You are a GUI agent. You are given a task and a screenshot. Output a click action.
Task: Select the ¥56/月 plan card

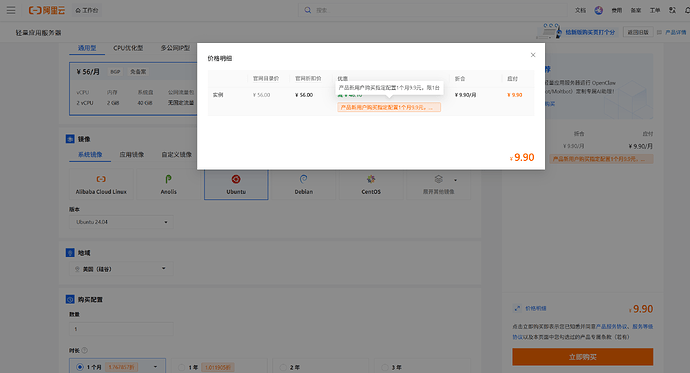[133, 88]
